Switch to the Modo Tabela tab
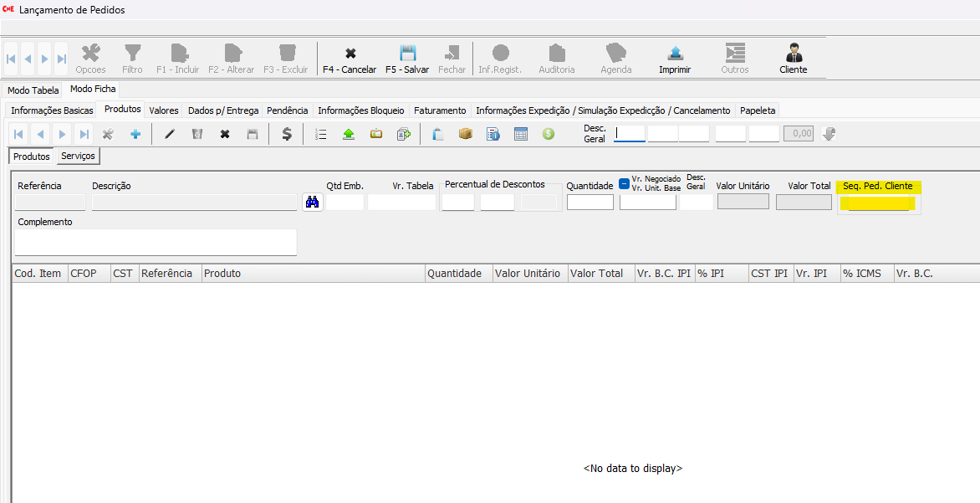The width and height of the screenshot is (980, 503). click(33, 90)
